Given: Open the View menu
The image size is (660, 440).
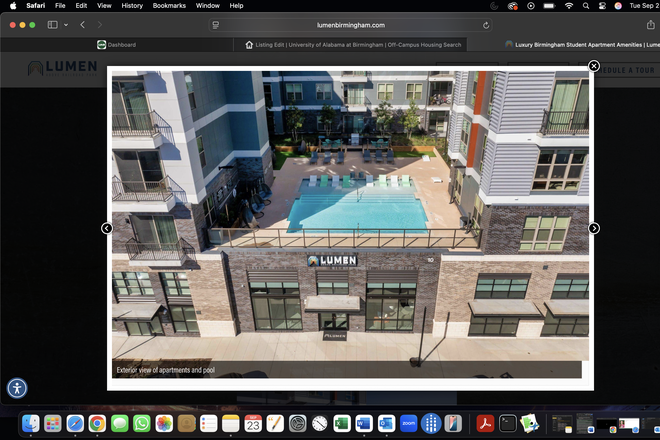Looking at the screenshot, I should tap(104, 5).
